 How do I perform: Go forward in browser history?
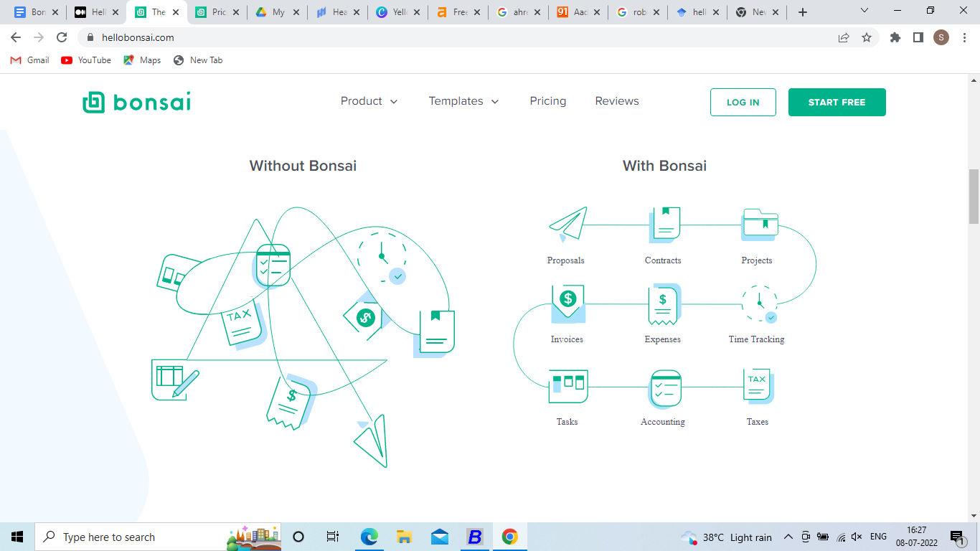click(x=39, y=37)
